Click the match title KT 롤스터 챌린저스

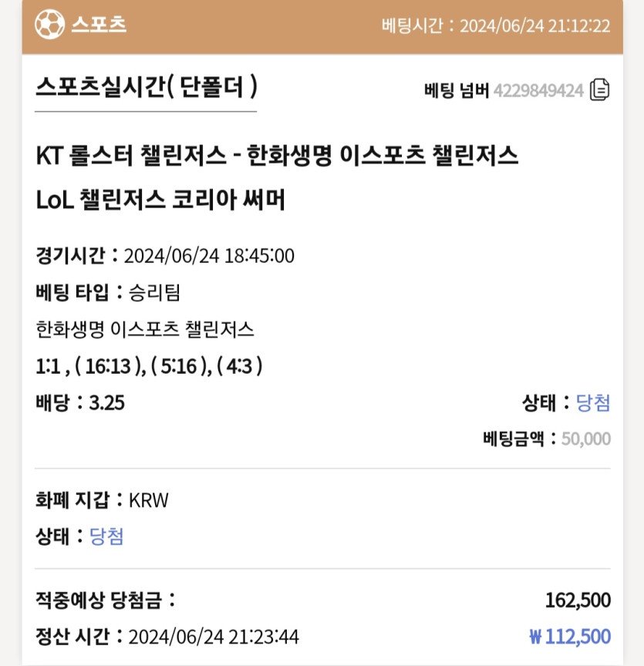[131, 155]
